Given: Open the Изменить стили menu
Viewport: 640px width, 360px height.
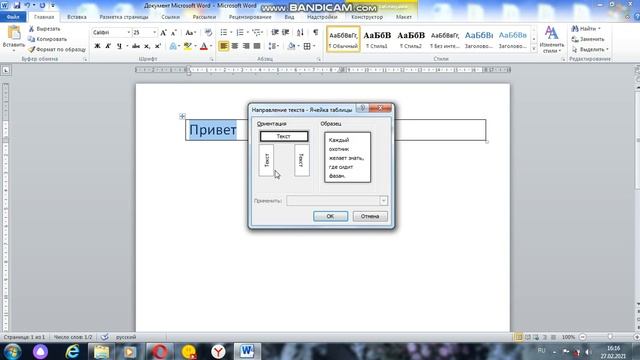Looking at the screenshot, I should pos(551,40).
